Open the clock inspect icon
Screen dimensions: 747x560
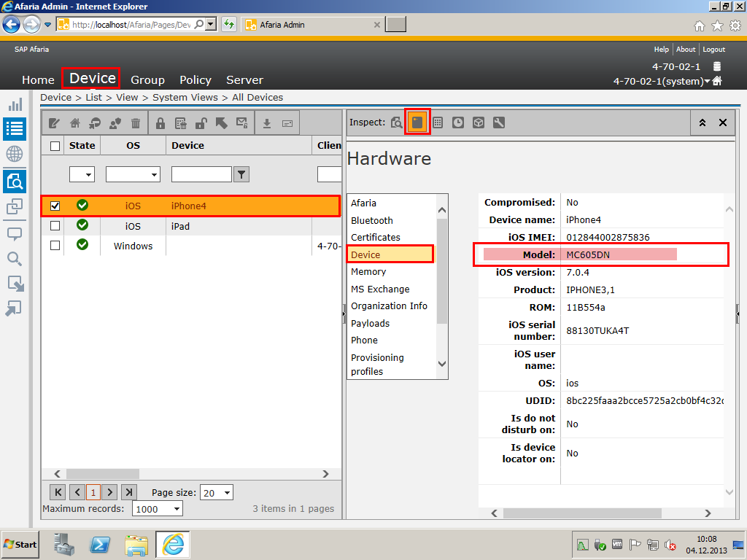coord(458,122)
